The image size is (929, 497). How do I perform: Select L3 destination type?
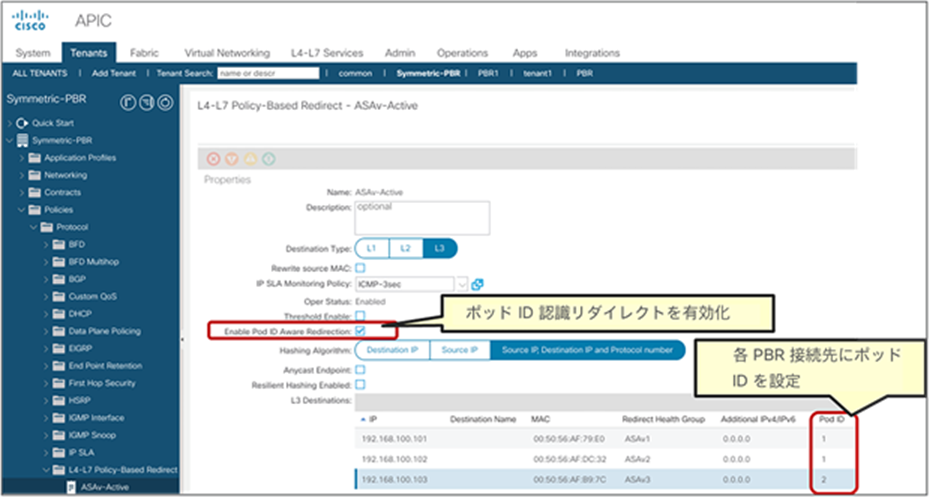(440, 248)
